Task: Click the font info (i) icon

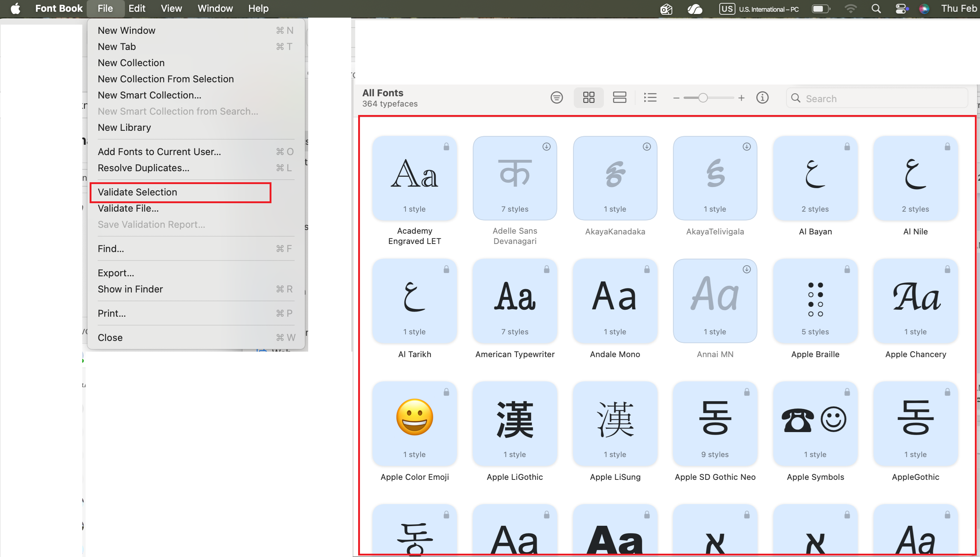Action: (762, 98)
